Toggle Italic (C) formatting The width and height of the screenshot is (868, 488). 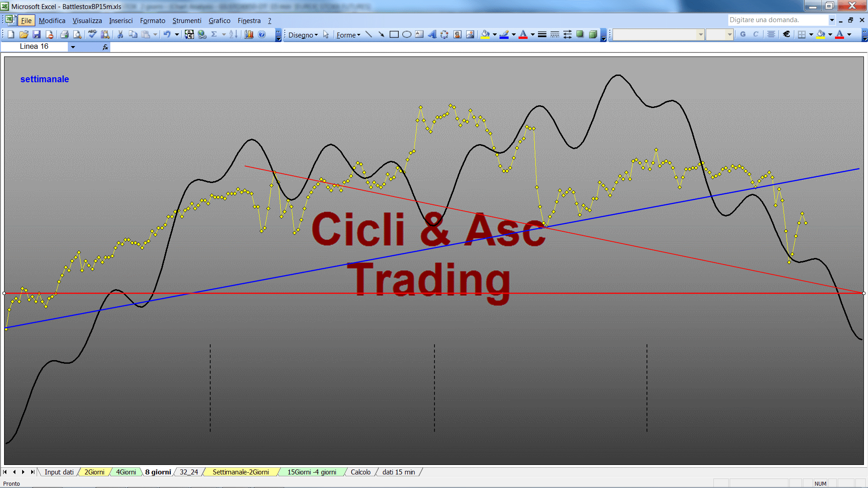pyautogui.click(x=755, y=34)
